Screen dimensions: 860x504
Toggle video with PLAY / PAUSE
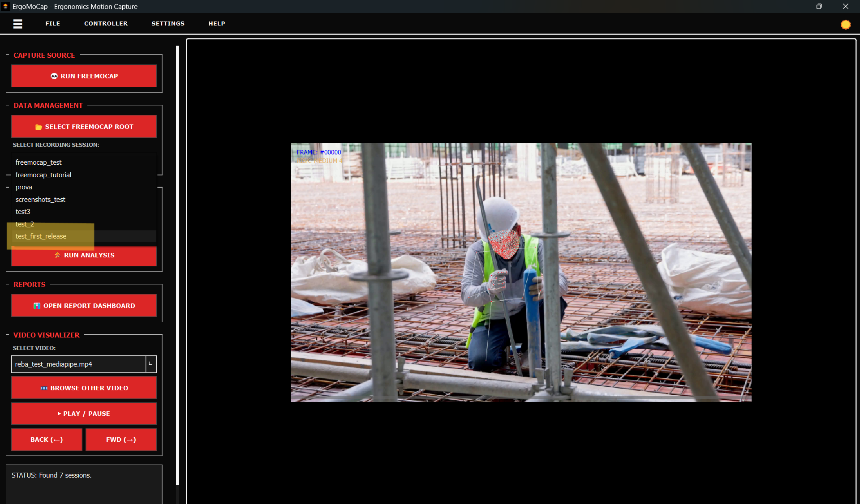click(x=84, y=414)
